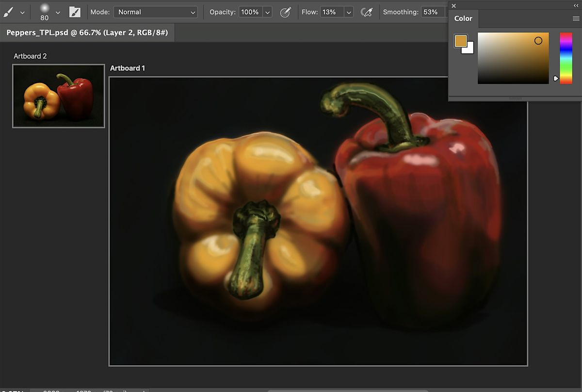Switch to the Peppers_TPL.psd document tab
Image resolution: width=582 pixels, height=392 pixels.
point(87,33)
